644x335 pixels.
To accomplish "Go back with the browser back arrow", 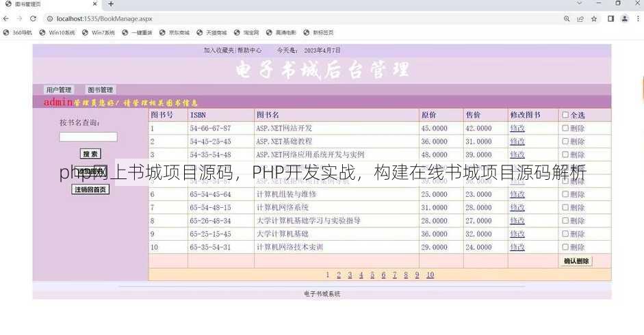I will click(x=5, y=18).
